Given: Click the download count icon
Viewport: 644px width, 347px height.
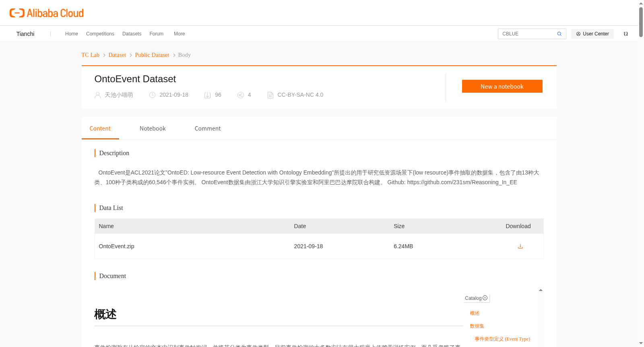Looking at the screenshot, I should point(208,95).
